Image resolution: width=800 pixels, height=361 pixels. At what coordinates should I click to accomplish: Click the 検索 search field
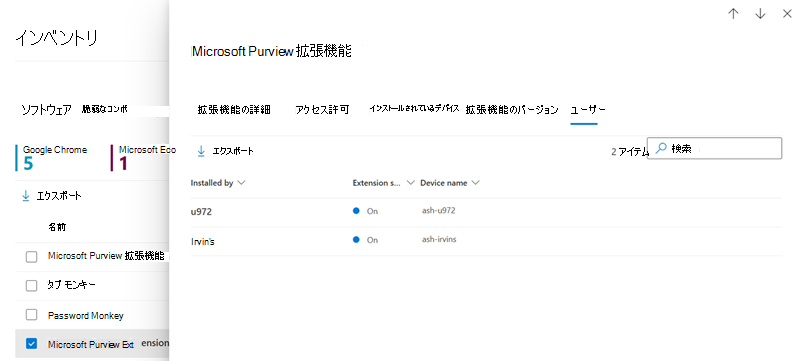click(x=714, y=149)
